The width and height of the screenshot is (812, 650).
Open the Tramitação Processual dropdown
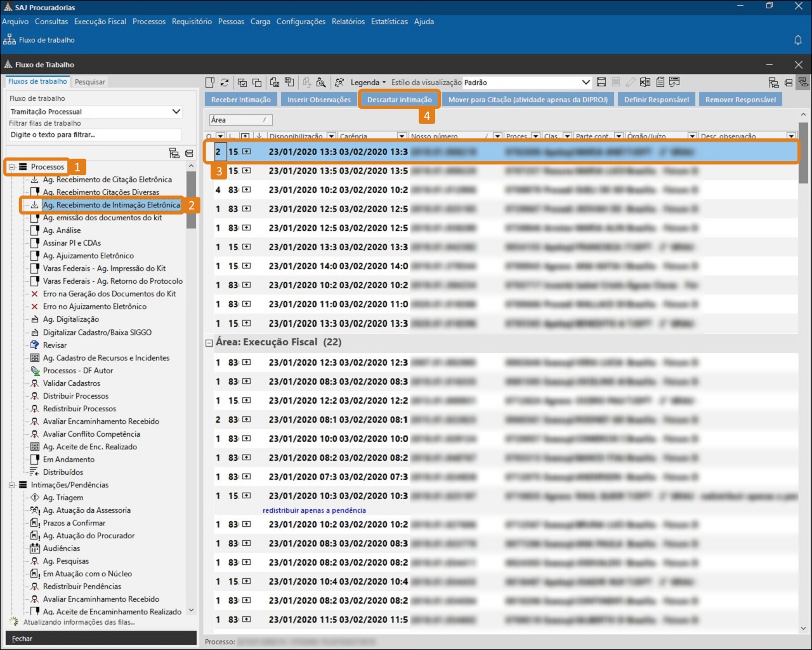coord(176,112)
